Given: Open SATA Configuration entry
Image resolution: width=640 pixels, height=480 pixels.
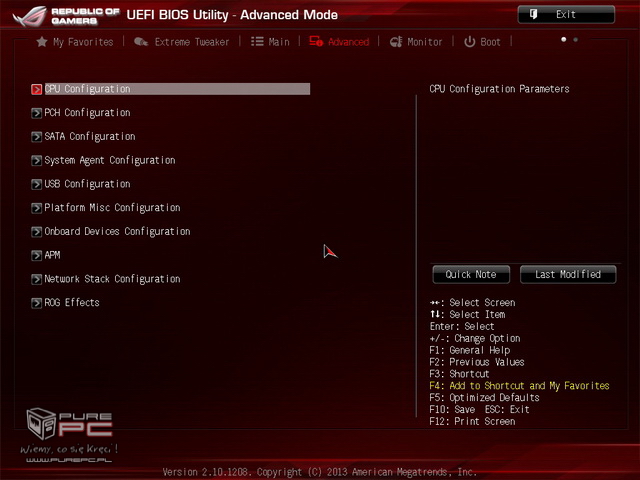Looking at the screenshot, I should (90, 136).
